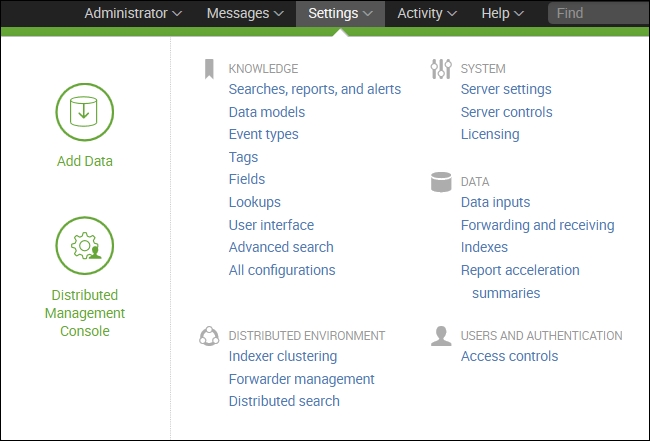Expand the Administrator dropdown menu
Viewport: 650px width, 441px height.
[x=133, y=14]
